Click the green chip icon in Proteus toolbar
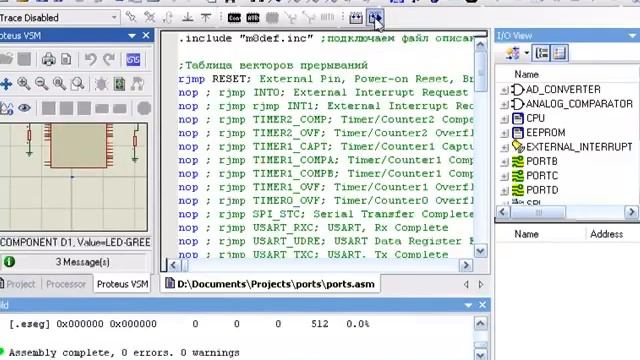Screen dimensions: 640x360 (x=119, y=84)
